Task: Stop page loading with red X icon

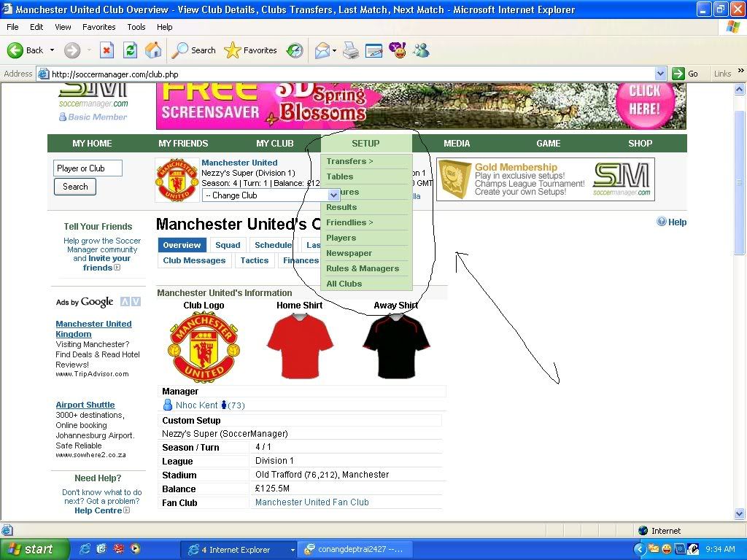Action: point(107,50)
